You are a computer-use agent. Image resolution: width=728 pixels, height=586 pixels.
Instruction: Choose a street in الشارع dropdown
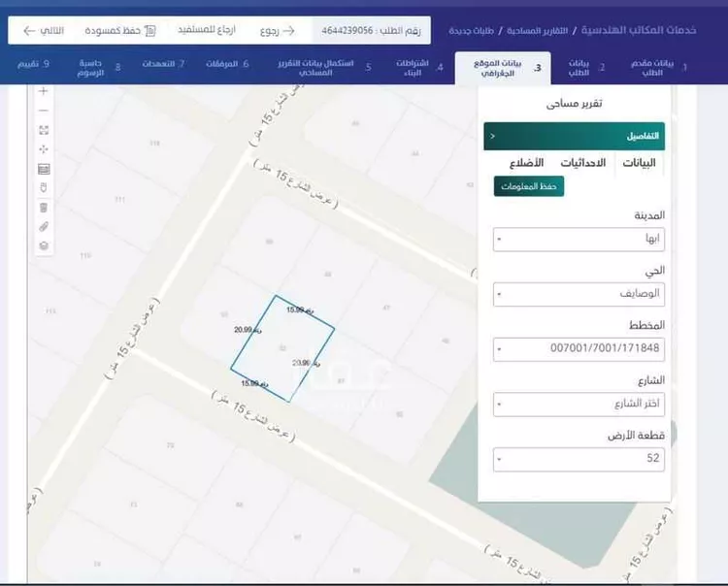(579, 403)
